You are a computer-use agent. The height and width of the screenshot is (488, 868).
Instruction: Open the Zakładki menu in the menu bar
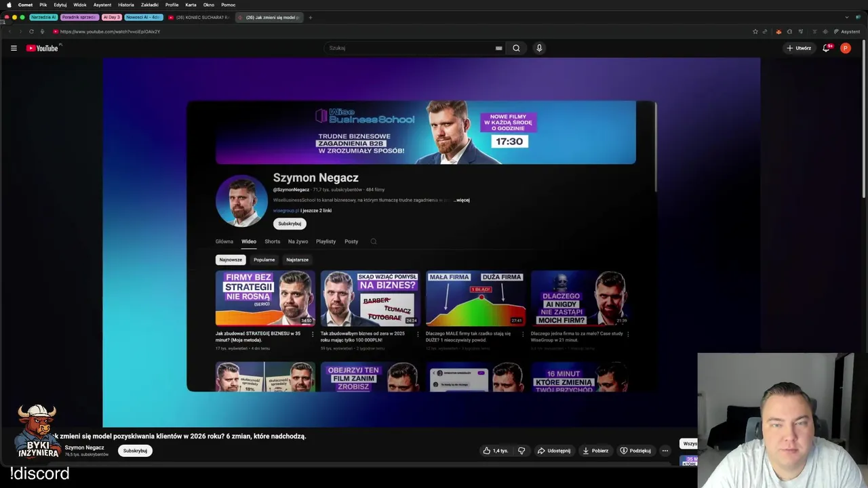point(150,5)
